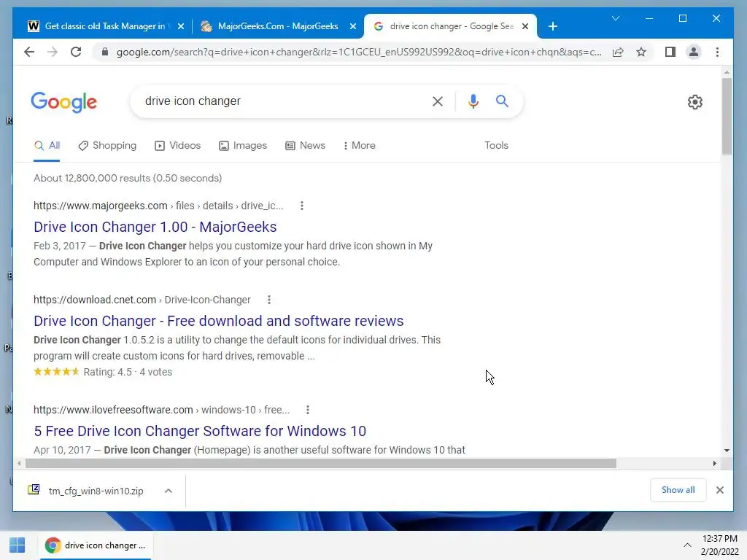Focus the browser address bar URL
The width and height of the screenshot is (747, 560).
tap(359, 52)
